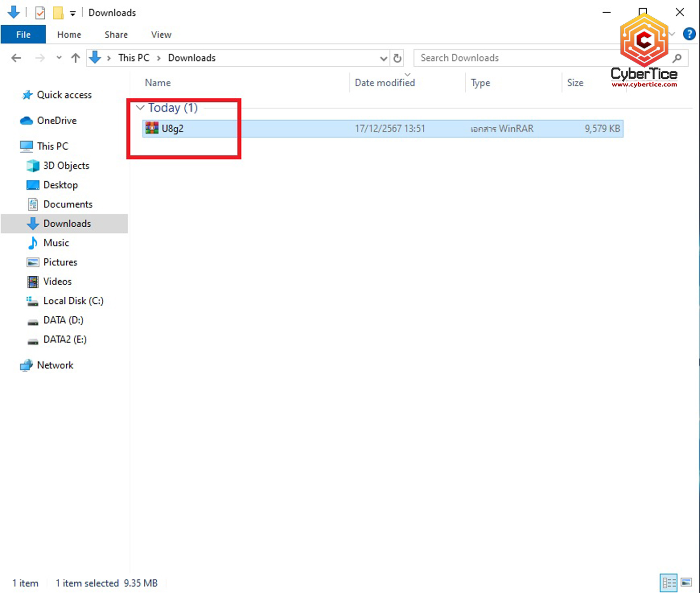
Task: Click the up-one-level navigation arrow
Action: pyautogui.click(x=75, y=58)
